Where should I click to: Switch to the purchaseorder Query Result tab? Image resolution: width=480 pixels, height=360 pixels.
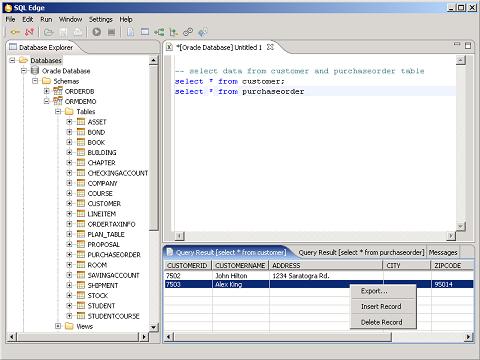click(361, 252)
